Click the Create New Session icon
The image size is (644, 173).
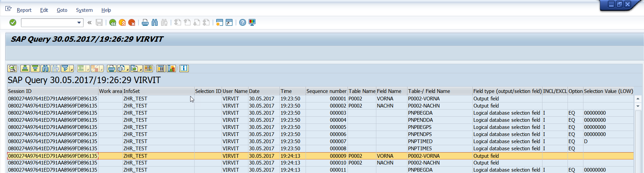pyautogui.click(x=220, y=22)
